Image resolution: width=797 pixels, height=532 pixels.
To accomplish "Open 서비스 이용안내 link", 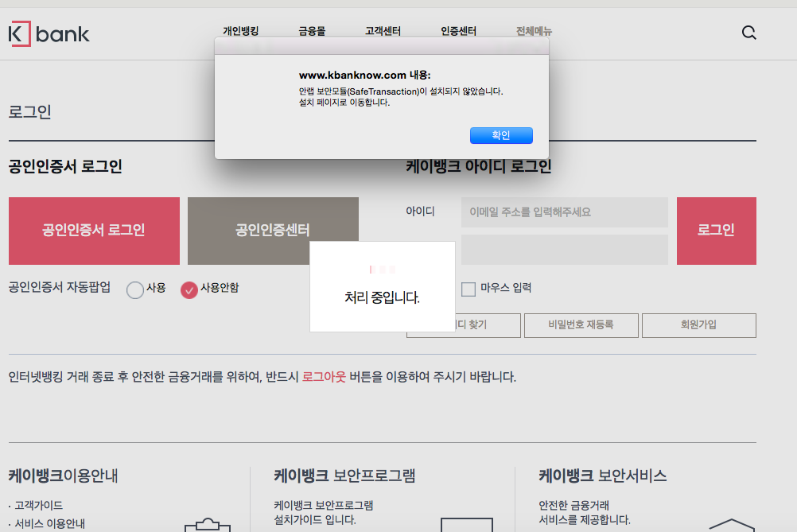I will (50, 523).
